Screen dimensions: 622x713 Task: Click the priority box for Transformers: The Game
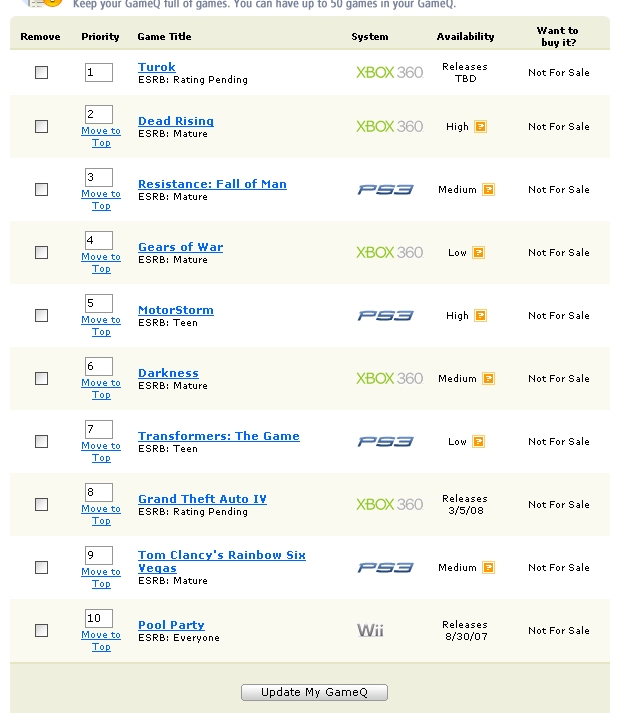click(99, 429)
